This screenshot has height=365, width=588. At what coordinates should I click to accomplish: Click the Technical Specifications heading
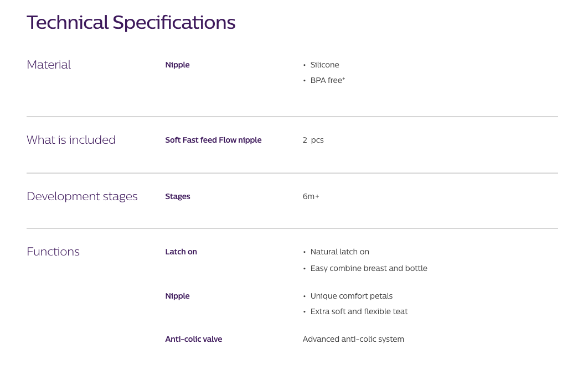[x=131, y=23]
